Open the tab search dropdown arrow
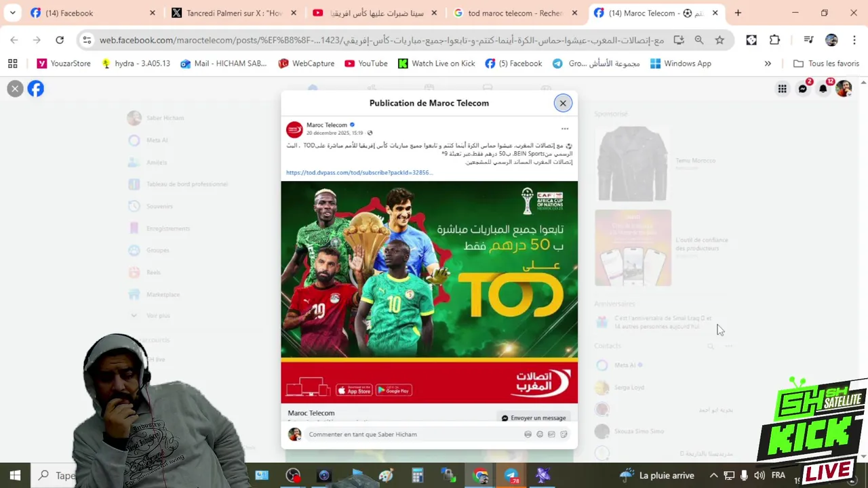The width and height of the screenshot is (868, 488). point(12,13)
